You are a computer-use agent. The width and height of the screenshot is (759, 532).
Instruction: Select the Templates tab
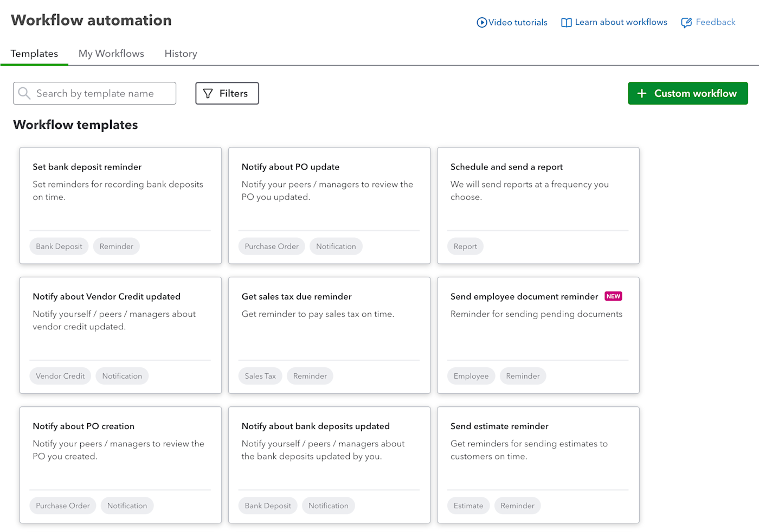[x=34, y=54]
